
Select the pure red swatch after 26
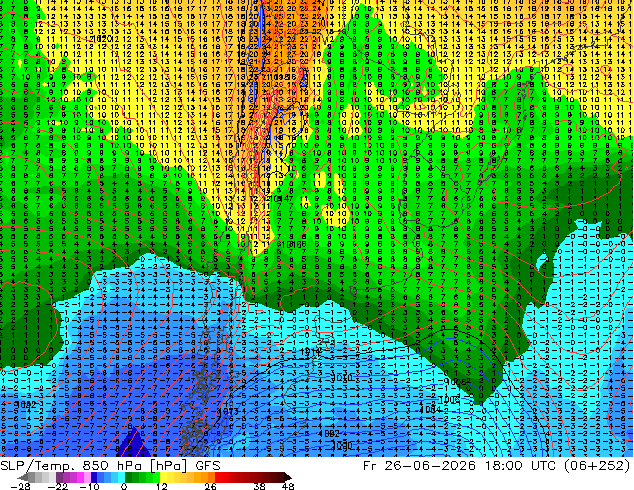click(218, 477)
